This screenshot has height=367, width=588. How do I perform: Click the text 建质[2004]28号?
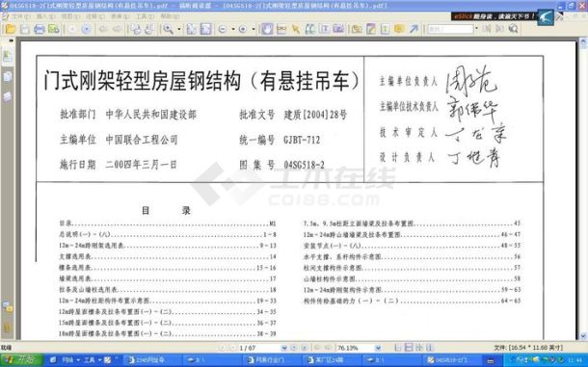[x=315, y=115]
